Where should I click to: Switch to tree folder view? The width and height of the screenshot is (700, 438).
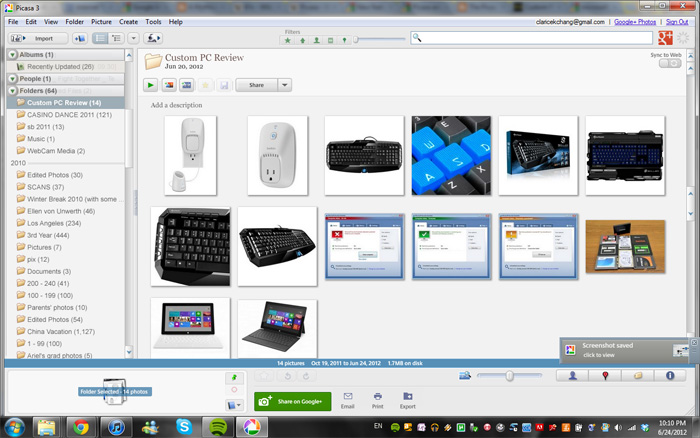coord(116,38)
